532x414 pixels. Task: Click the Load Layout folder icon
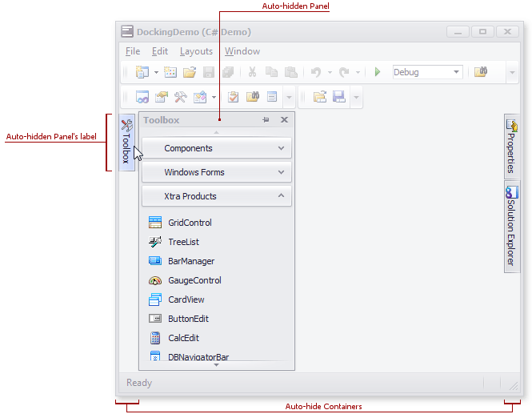pos(320,97)
